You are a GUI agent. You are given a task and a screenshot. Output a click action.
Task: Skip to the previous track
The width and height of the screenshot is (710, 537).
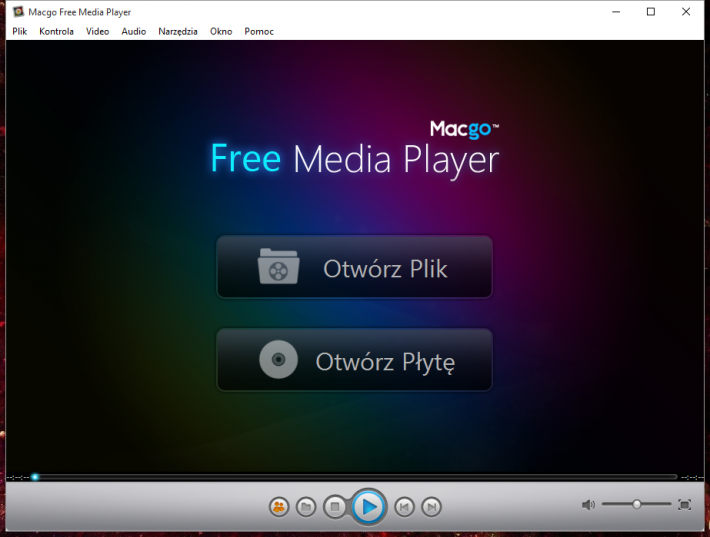click(404, 507)
